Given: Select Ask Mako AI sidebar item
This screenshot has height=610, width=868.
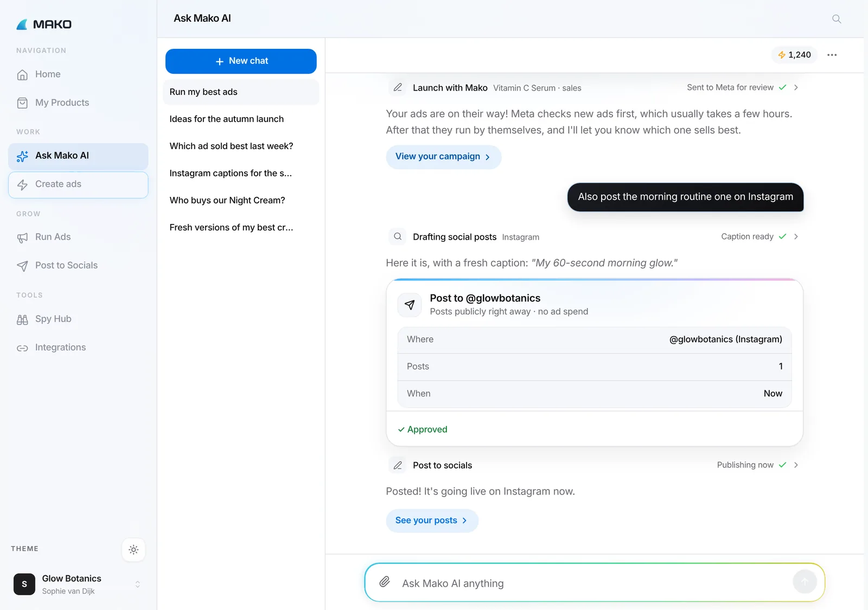Looking at the screenshot, I should click(78, 156).
